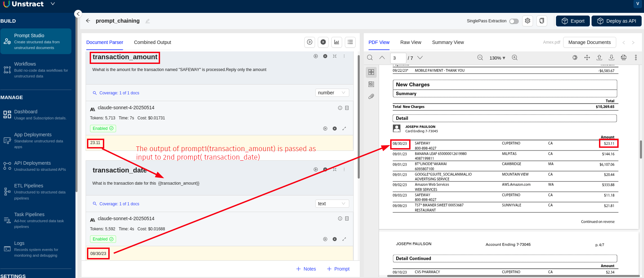Open more options for transaction_date prompt
This screenshot has height=278, width=644.
pyautogui.click(x=344, y=169)
